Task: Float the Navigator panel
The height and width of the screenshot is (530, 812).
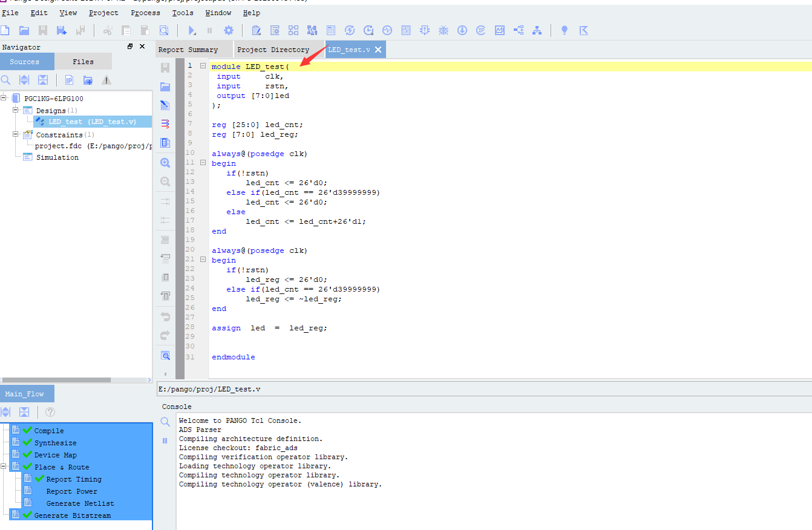Action: click(129, 47)
